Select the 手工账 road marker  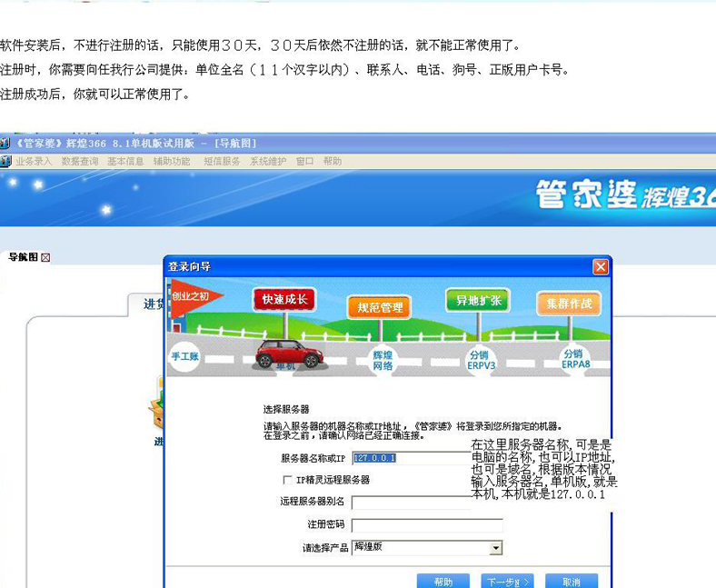tap(185, 356)
